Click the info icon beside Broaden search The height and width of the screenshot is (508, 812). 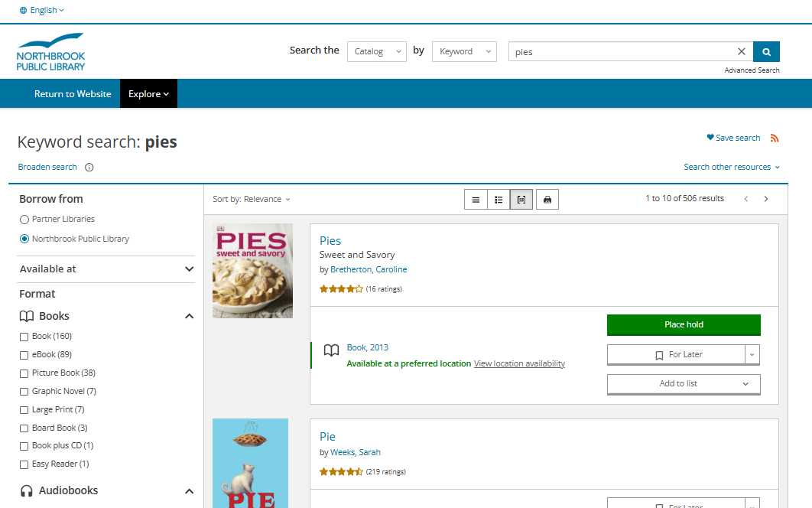click(x=89, y=167)
